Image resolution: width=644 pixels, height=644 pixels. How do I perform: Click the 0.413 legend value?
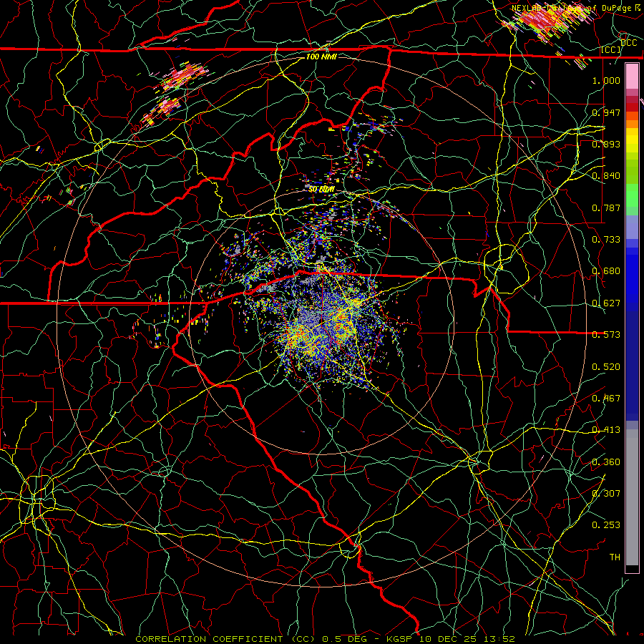point(606,430)
